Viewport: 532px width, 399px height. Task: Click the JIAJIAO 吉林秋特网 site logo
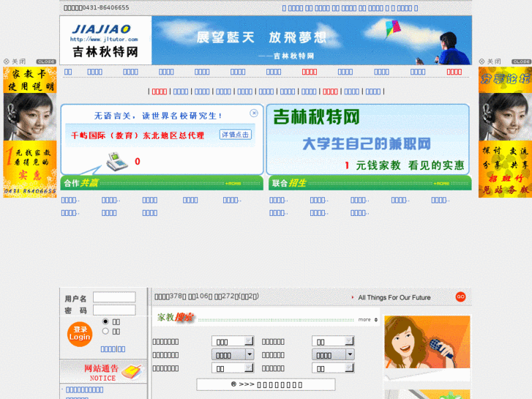(105, 40)
